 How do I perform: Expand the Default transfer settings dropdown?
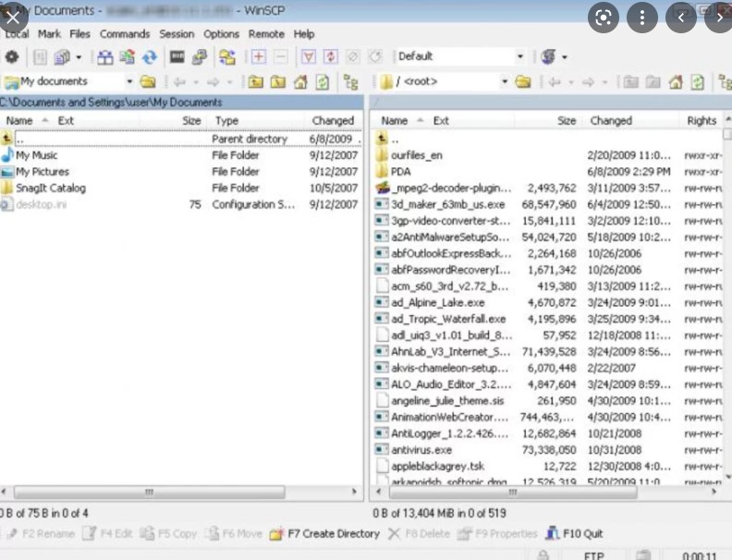(x=520, y=56)
